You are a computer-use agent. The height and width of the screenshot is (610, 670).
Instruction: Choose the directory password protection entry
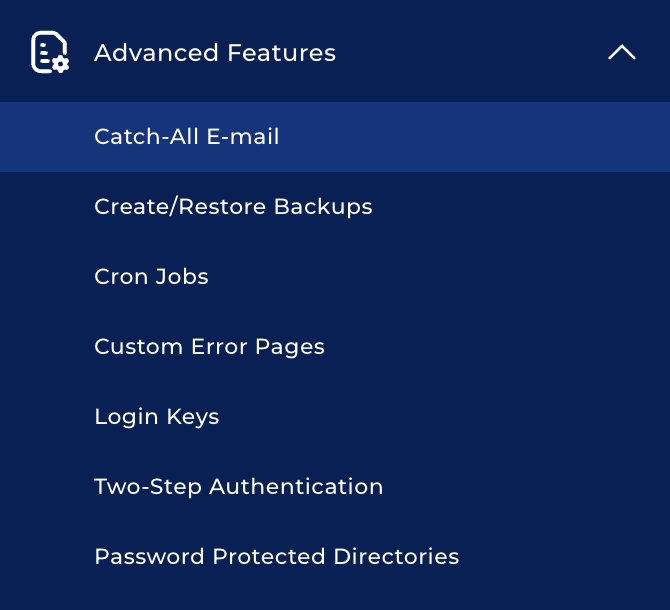[x=276, y=556]
